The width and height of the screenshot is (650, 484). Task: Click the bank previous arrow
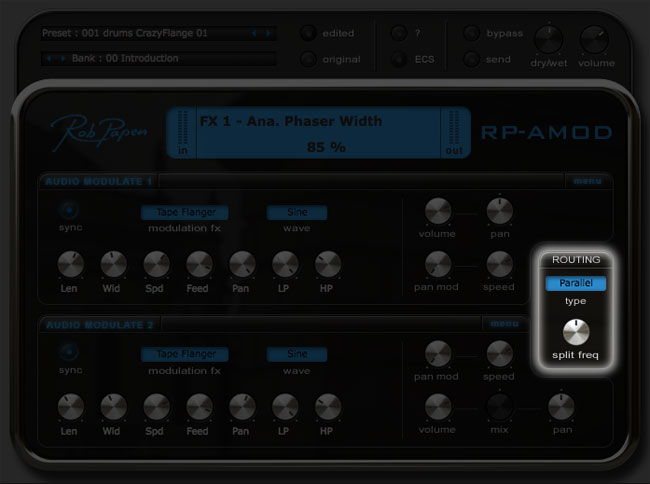[49, 58]
